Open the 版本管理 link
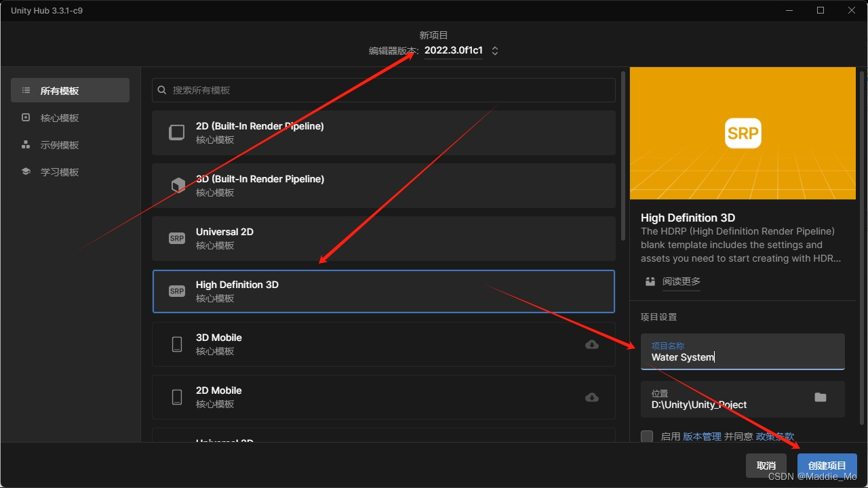This screenshot has width=868, height=488. click(x=702, y=436)
